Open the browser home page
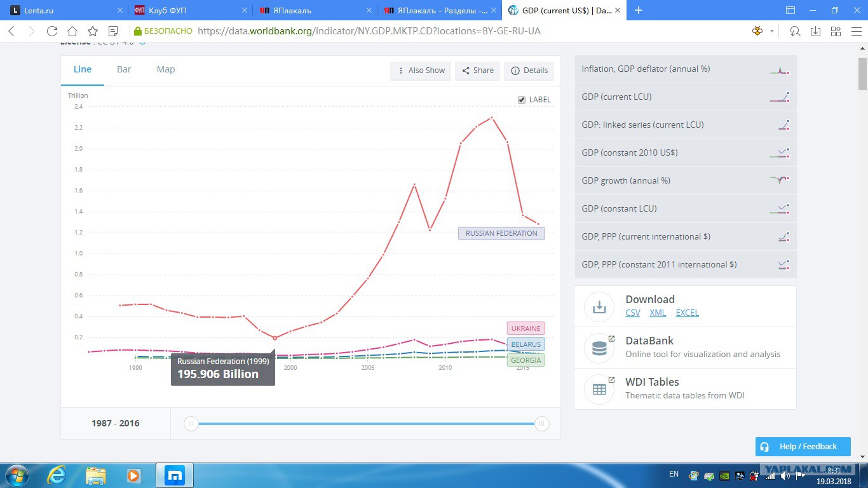This screenshot has height=488, width=868. 72,31
